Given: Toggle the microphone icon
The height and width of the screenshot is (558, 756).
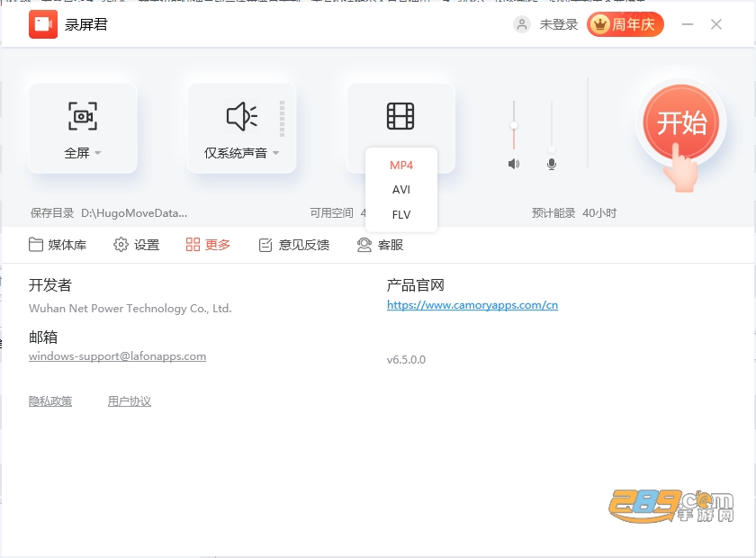Looking at the screenshot, I should (552, 164).
